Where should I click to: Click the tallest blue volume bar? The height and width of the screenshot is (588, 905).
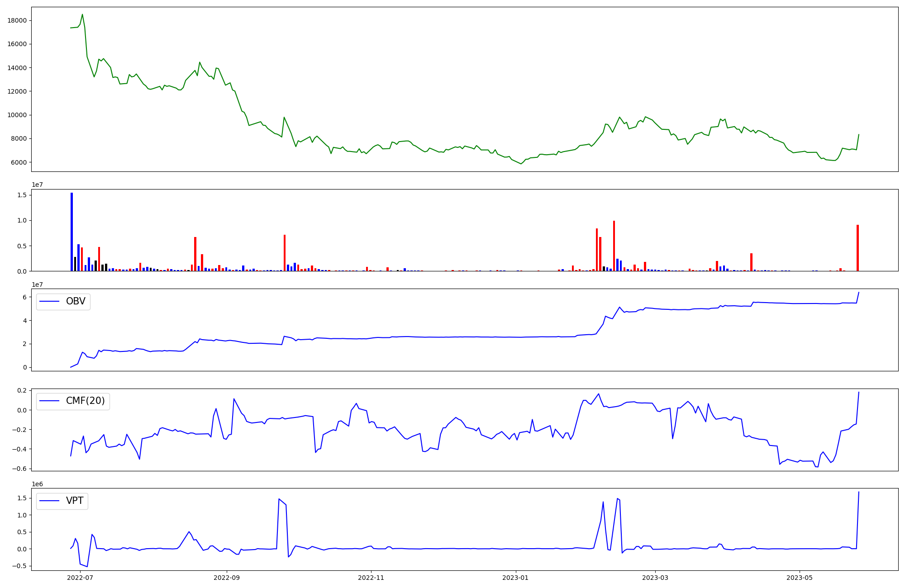(71, 232)
